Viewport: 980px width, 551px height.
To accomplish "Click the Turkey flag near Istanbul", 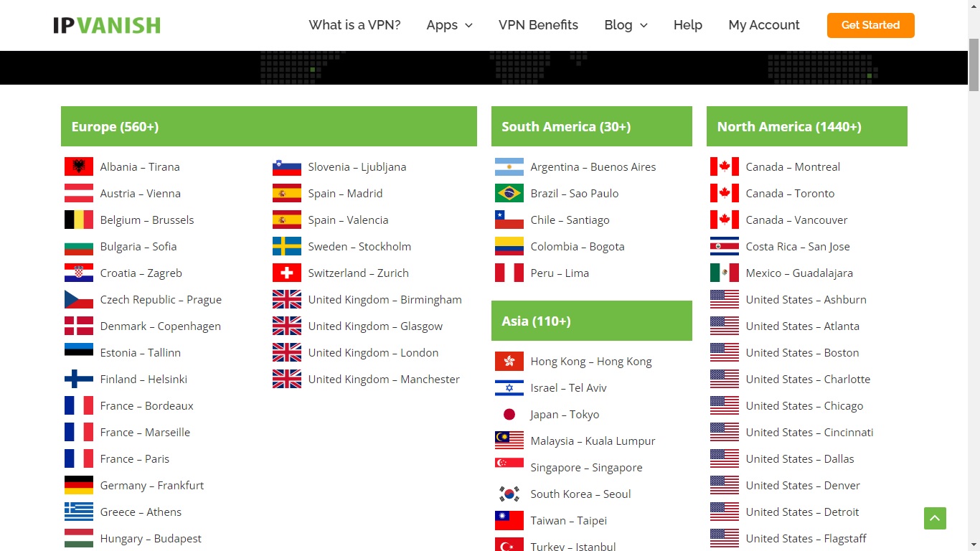I will click(x=509, y=545).
